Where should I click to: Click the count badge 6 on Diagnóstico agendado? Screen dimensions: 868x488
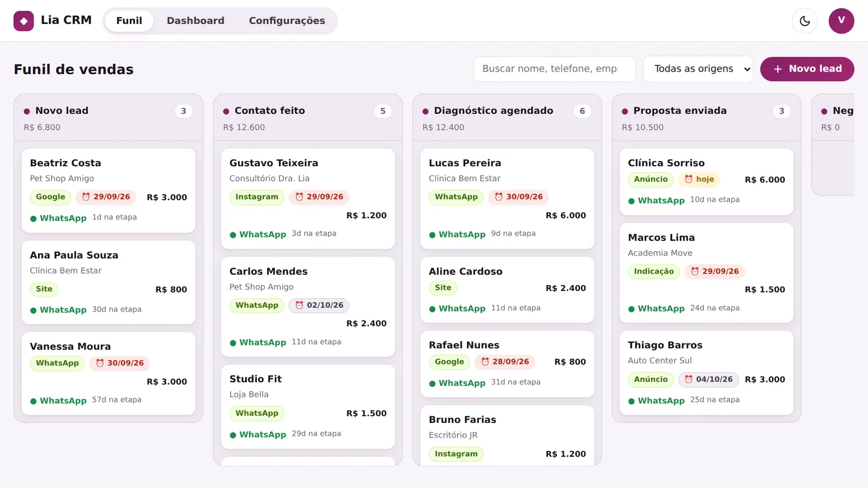tap(582, 111)
